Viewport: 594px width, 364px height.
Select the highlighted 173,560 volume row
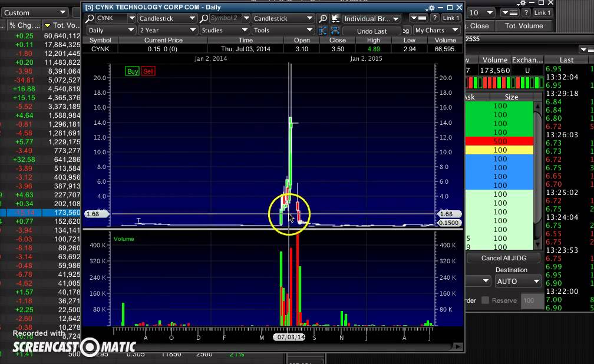(41, 213)
